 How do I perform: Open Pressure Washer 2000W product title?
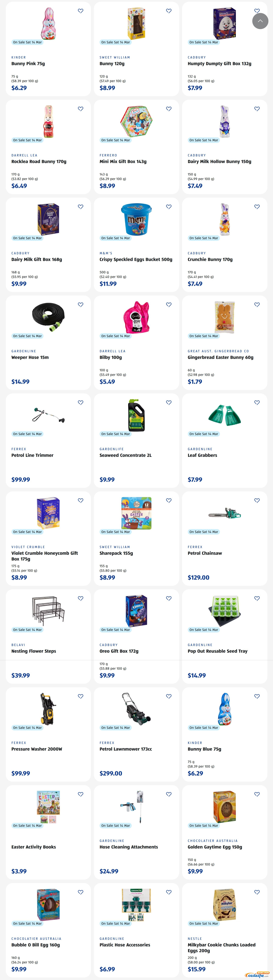coord(37,749)
